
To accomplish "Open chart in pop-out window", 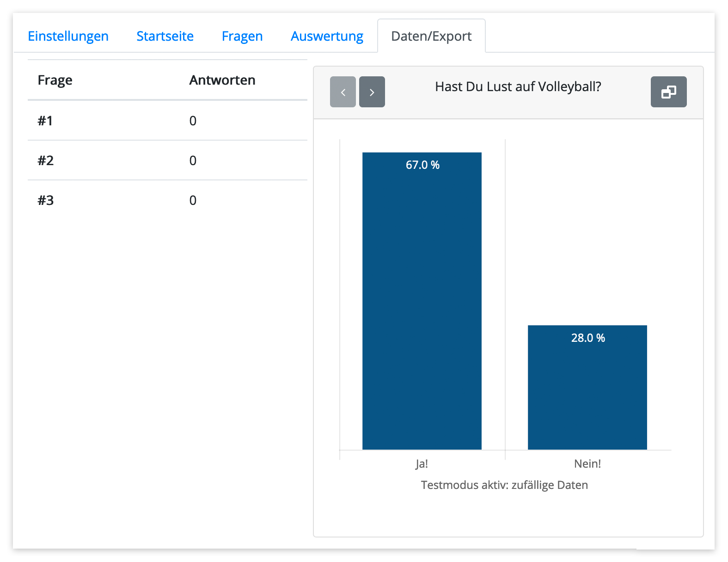I will (x=668, y=92).
